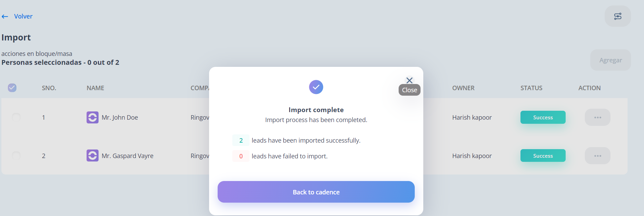Click Ringover icon next to Mr. John Doe
Viewport: 644px width, 216px height.
92,117
